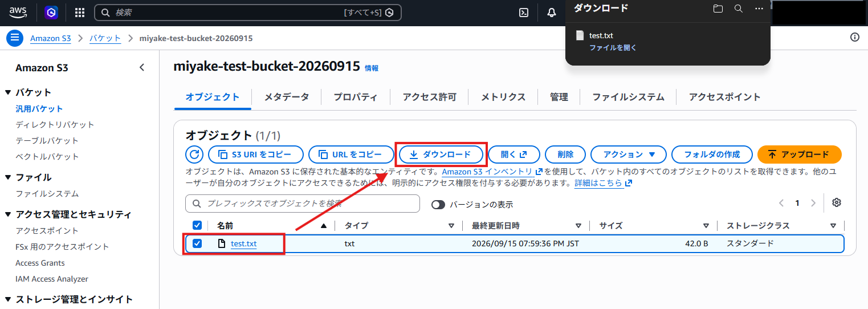868x309 pixels.
Task: Open the Storage class column sort arrow
Action: pyautogui.click(x=833, y=226)
